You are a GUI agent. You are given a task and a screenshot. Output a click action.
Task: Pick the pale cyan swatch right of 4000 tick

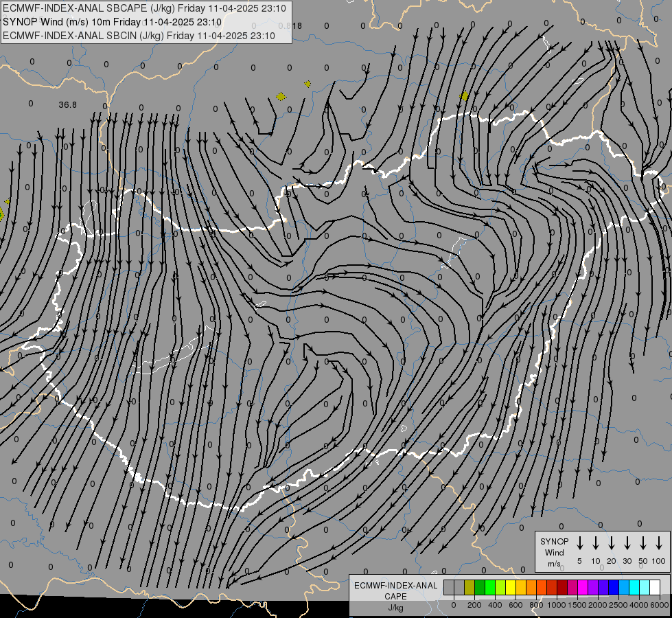tap(644, 587)
